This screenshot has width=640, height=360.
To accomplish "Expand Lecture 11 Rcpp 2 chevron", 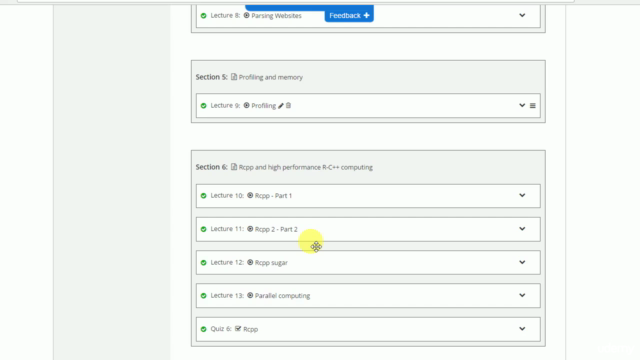I will click(x=522, y=229).
